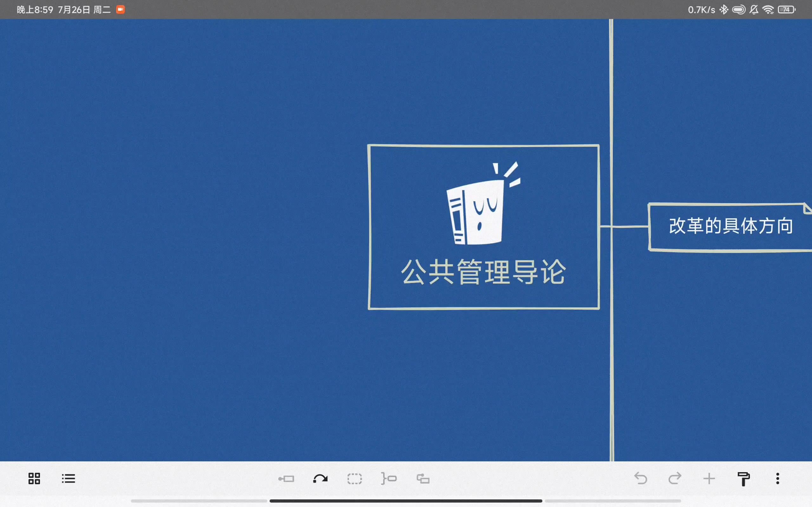
Task: Click the insert sibling node icon
Action: (x=389, y=479)
